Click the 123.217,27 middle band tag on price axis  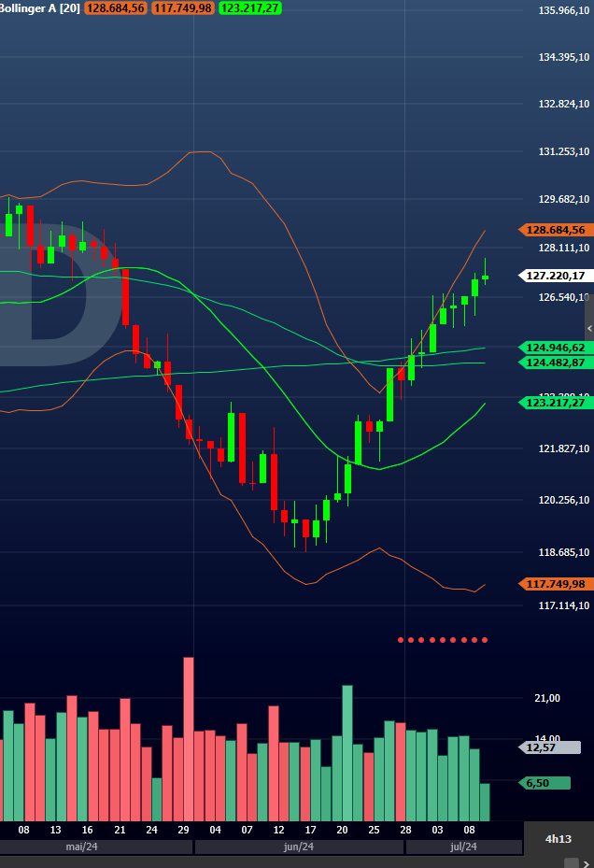point(556,403)
